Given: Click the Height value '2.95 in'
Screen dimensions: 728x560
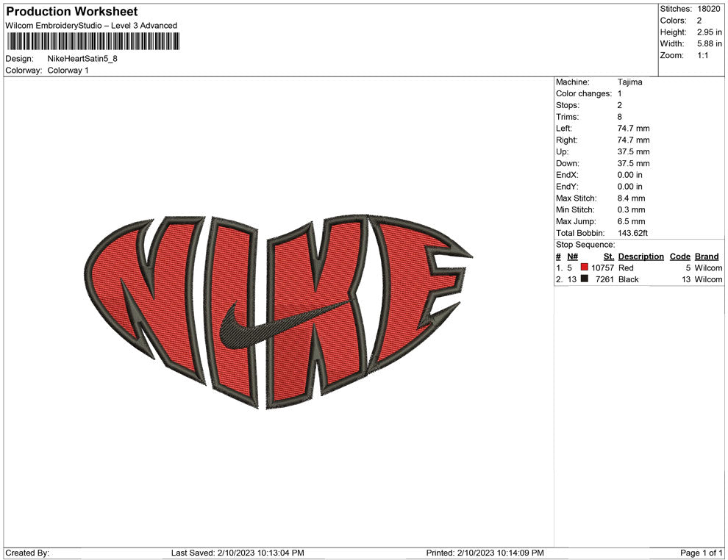Looking at the screenshot, I should (x=709, y=32).
